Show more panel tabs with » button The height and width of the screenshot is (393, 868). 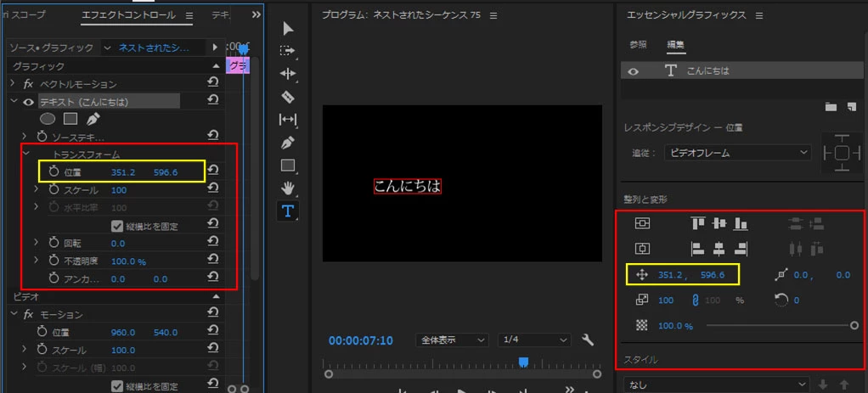(x=256, y=15)
